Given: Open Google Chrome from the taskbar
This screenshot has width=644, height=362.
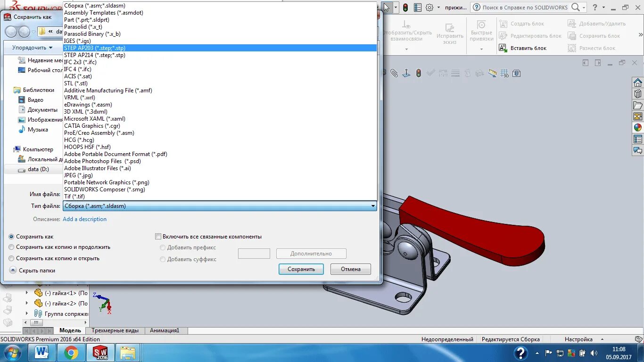Looking at the screenshot, I should click(x=71, y=353).
